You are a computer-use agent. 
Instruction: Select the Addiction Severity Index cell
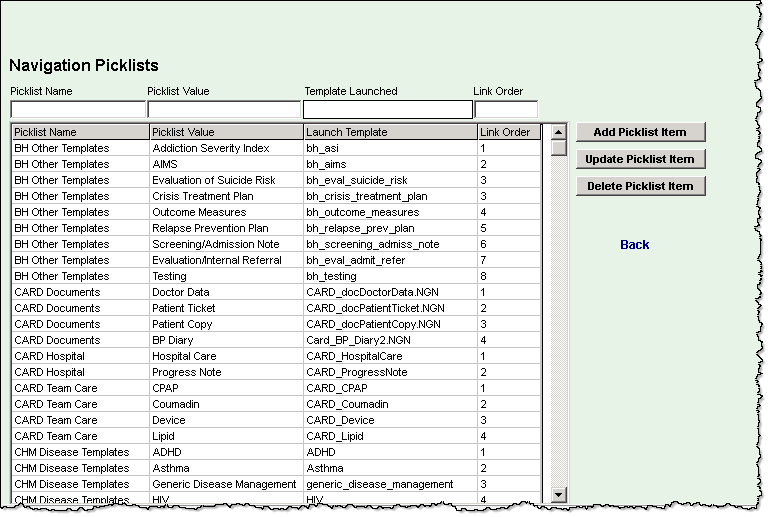coord(226,148)
